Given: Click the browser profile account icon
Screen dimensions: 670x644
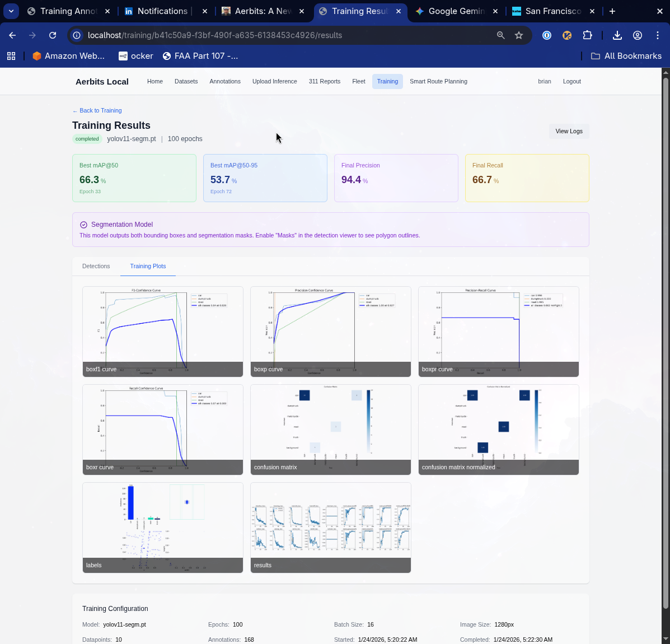Looking at the screenshot, I should click(637, 35).
